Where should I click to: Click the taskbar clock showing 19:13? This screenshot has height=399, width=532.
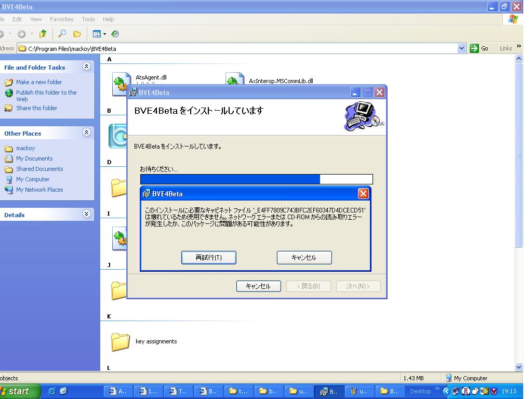coord(509,392)
